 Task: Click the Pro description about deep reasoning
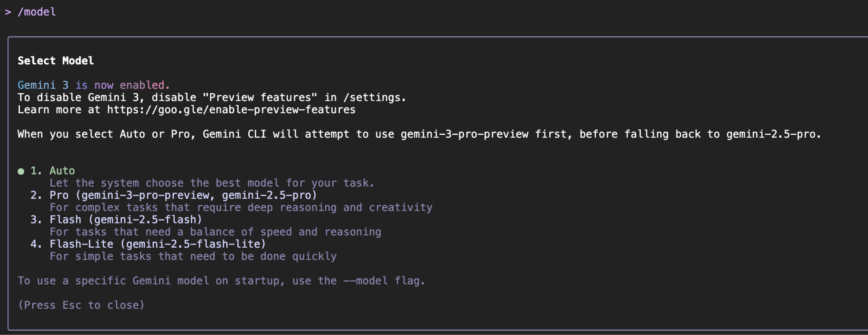tap(241, 208)
